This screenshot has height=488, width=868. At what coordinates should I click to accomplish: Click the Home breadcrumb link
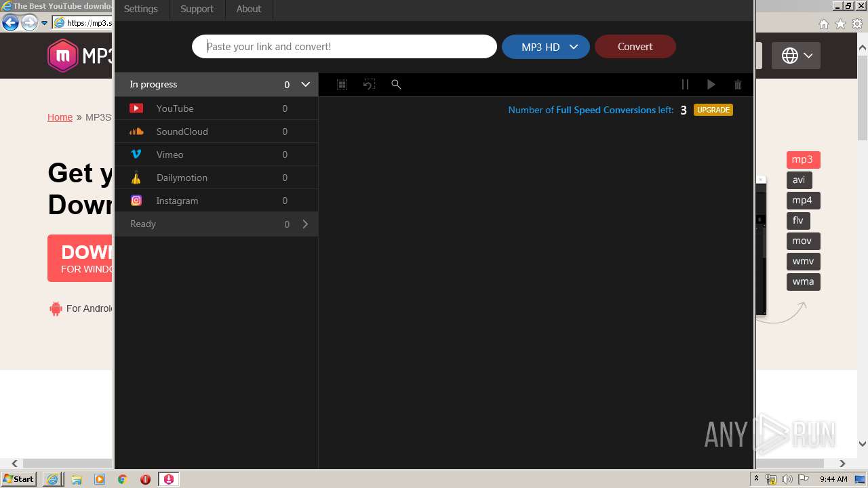coord(60,117)
